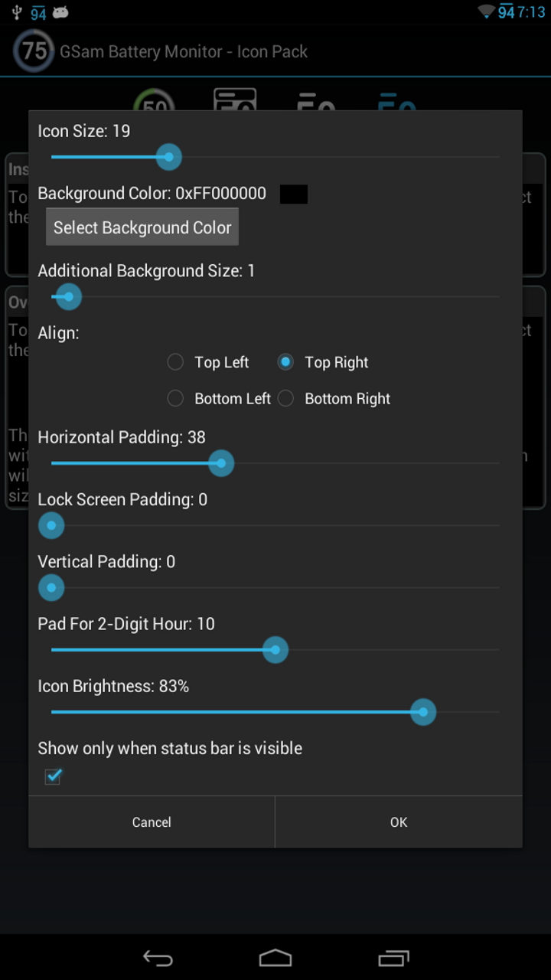
Task: Tap the Android debug notification icon
Action: (60, 13)
